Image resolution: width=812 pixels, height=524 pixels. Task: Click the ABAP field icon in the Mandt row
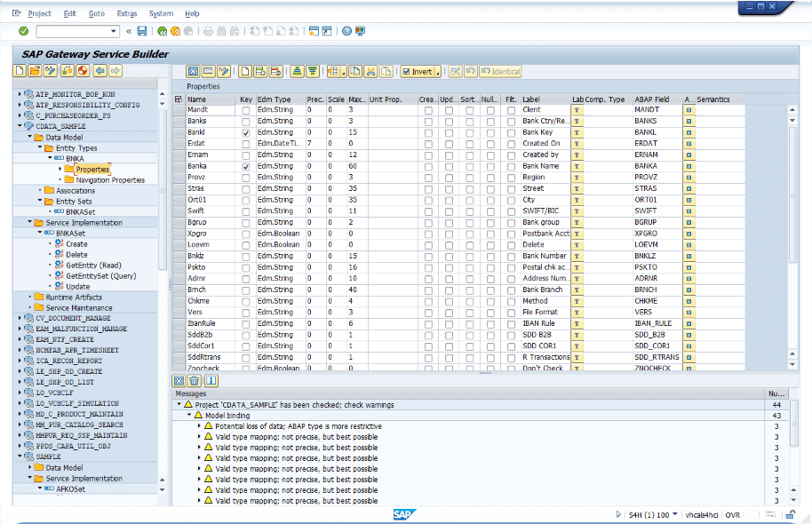tap(689, 109)
